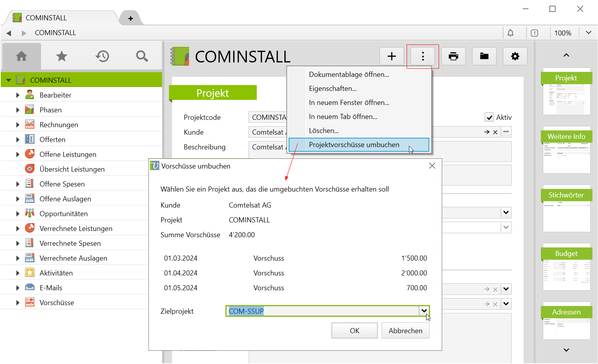Click the printer icon
The width and height of the screenshot is (598, 364).
pos(453,56)
